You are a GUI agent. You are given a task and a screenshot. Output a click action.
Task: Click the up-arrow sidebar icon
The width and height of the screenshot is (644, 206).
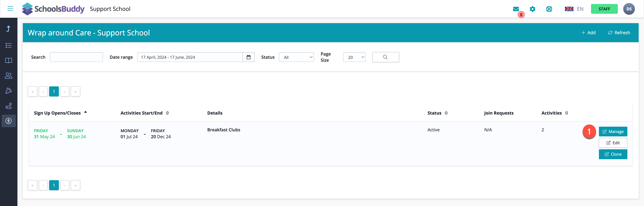point(9,29)
